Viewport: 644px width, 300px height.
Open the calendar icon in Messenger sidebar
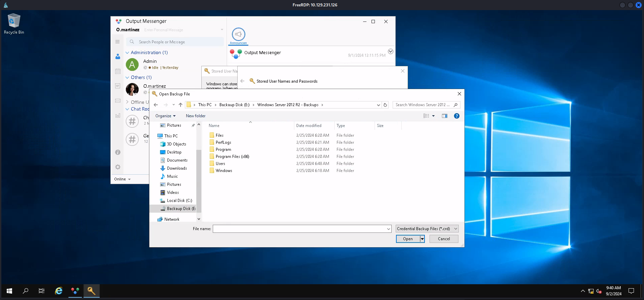118,71
